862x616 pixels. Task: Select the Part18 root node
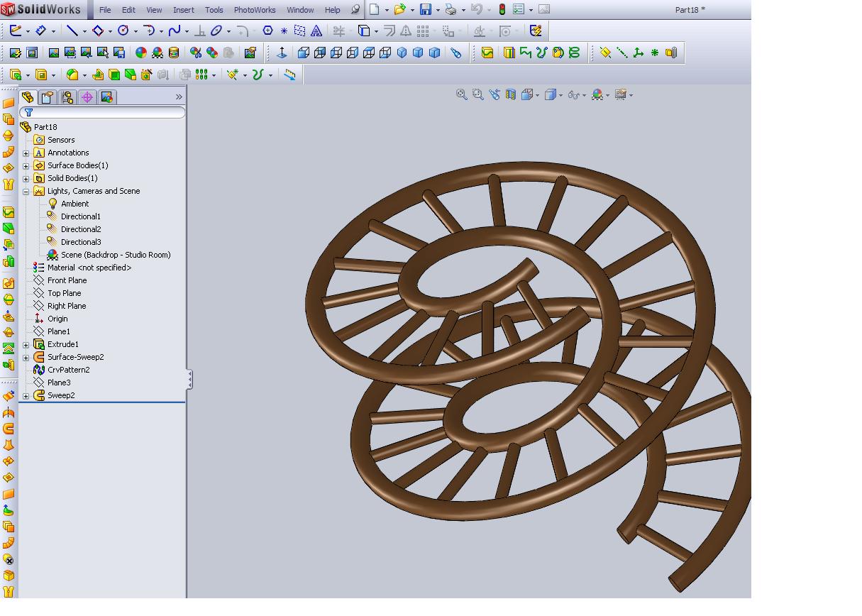click(x=45, y=127)
